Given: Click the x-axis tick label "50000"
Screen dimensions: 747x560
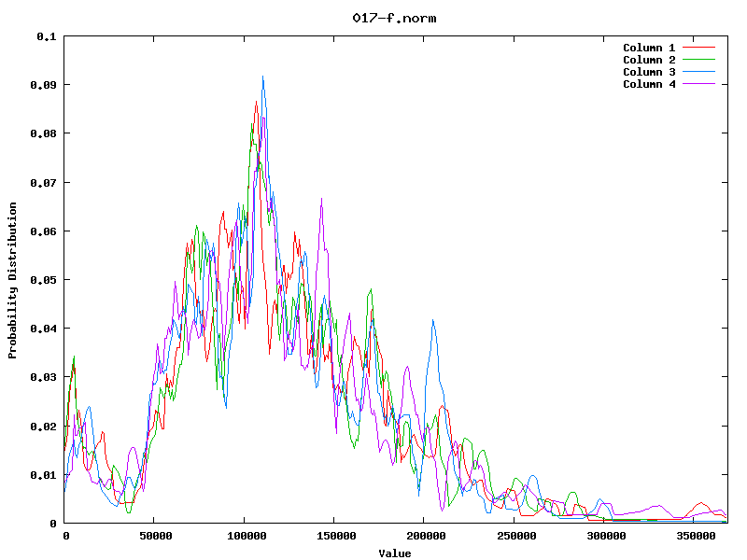Looking at the screenshot, I should click(x=155, y=536).
